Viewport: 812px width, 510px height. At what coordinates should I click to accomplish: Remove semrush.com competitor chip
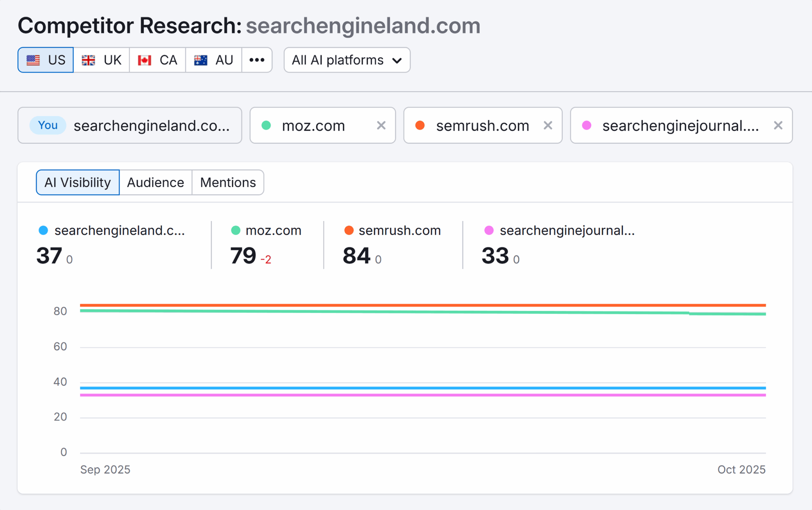click(548, 125)
